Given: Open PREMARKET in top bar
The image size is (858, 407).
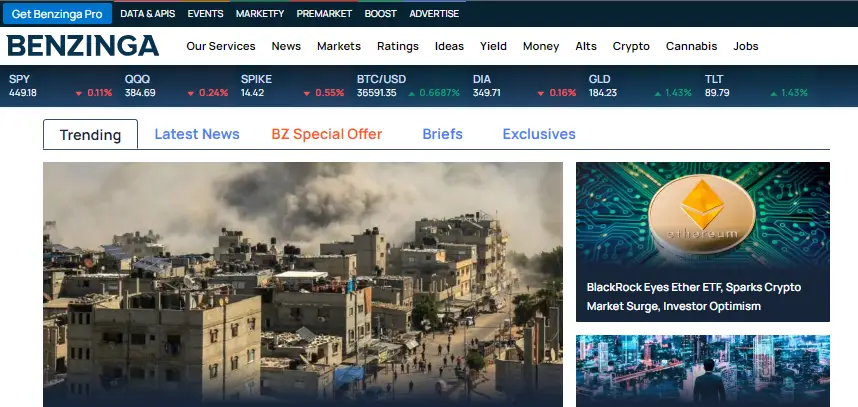Looking at the screenshot, I should coord(324,14).
